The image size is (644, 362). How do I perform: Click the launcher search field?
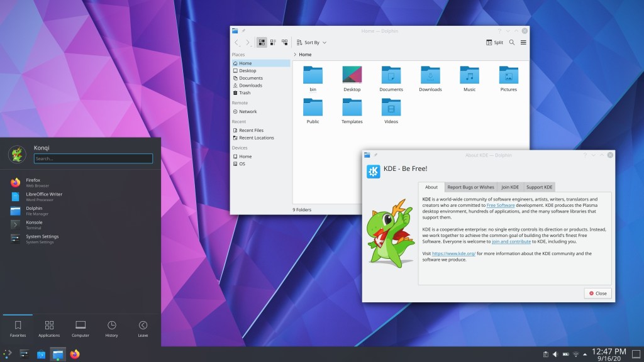tap(93, 158)
